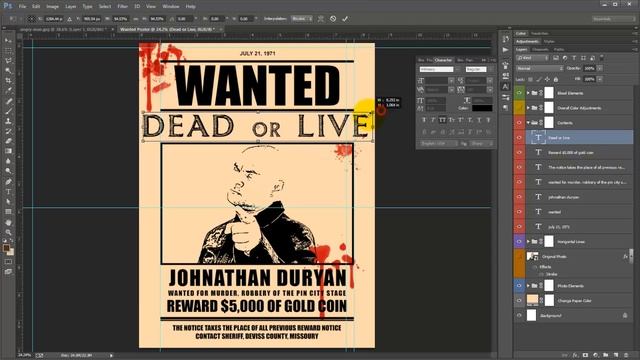Add a layer mask icon at panel bottom
640x360 pixels.
coord(585,355)
